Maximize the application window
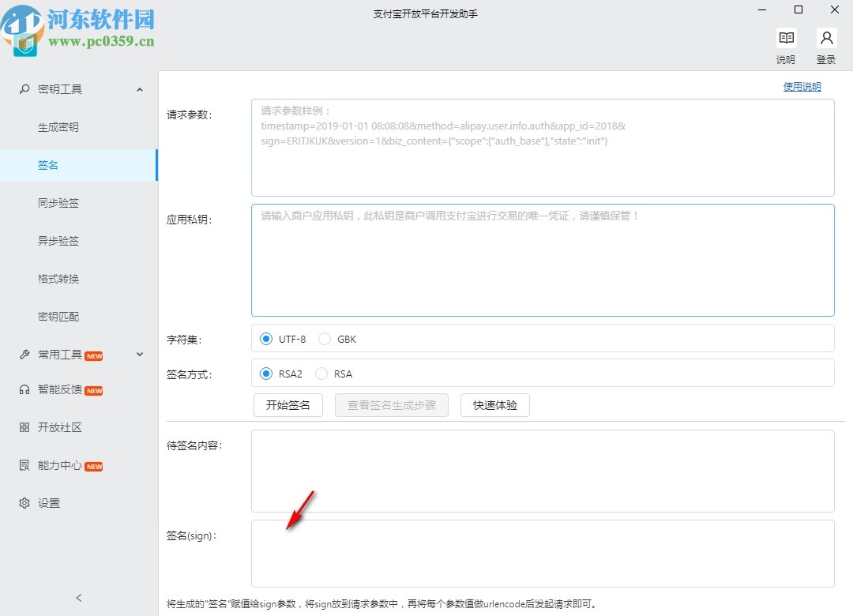Viewport: 853px width, 616px height. (x=799, y=9)
